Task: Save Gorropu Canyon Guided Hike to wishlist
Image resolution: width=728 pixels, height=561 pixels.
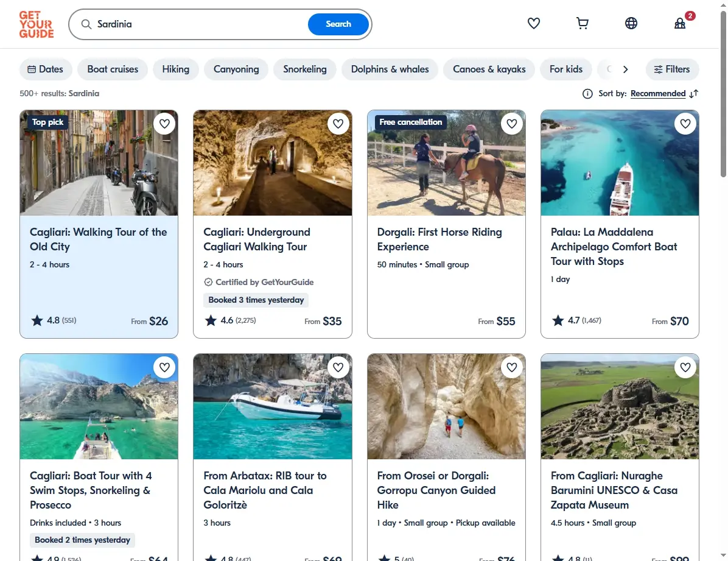Action: click(512, 367)
